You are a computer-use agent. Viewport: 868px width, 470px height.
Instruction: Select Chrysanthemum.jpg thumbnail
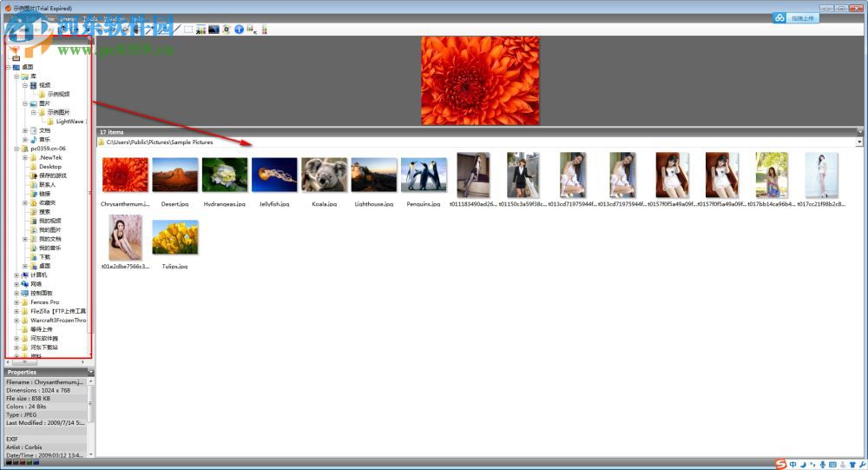125,175
